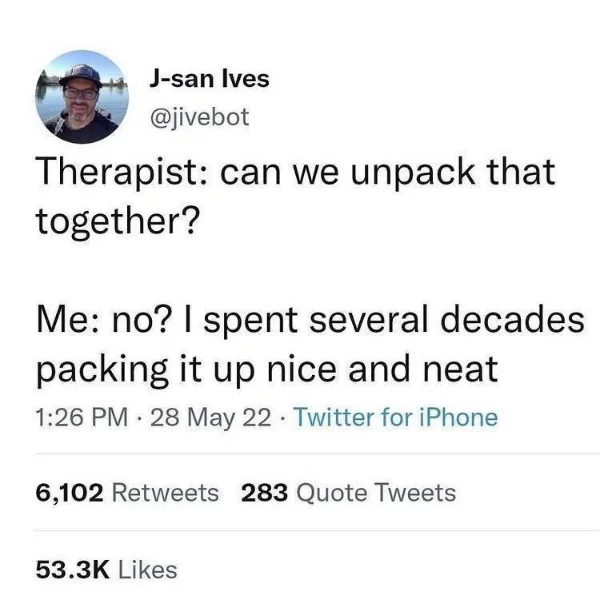View the 6,102 retweet count number
This screenshot has height=600, width=600.
point(70,493)
